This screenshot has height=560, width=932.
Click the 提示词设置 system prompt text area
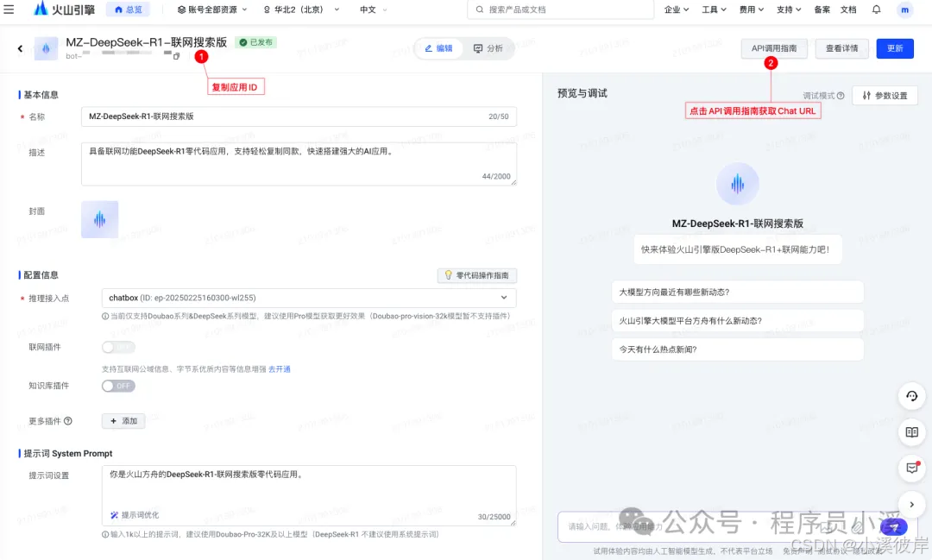(309, 495)
